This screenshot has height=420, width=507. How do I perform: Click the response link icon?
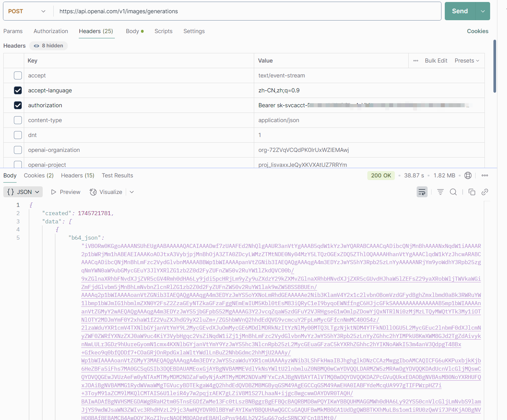point(485,192)
